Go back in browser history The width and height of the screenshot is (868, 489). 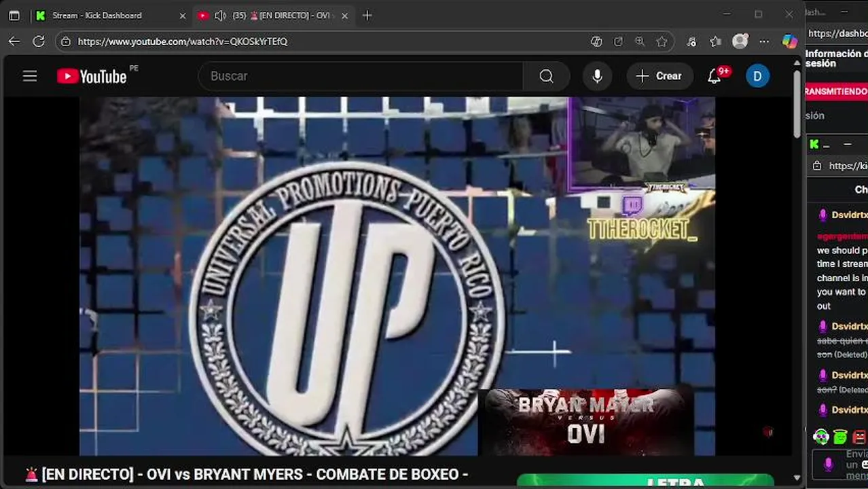click(14, 41)
